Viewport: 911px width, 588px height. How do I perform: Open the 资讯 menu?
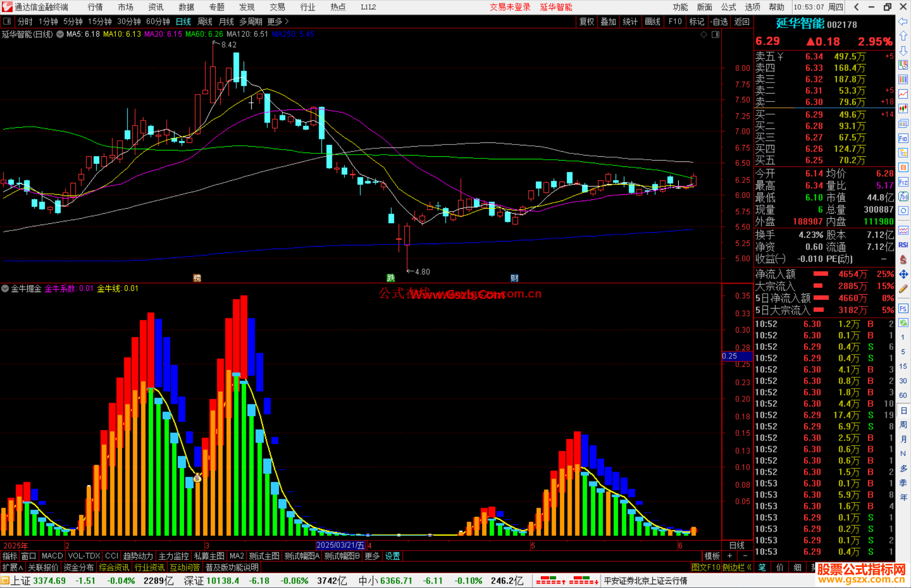pyautogui.click(x=156, y=7)
